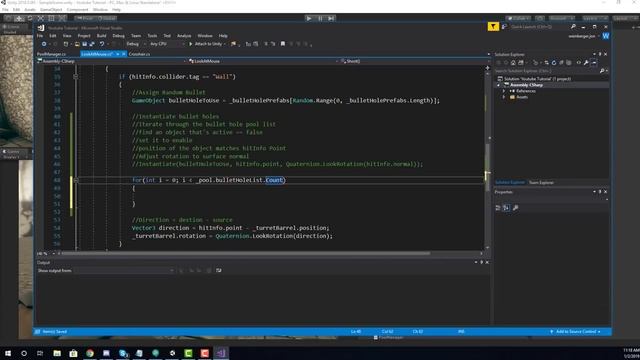
Task: Click the Quick Launch search magnifier icon
Action: pos(573,27)
